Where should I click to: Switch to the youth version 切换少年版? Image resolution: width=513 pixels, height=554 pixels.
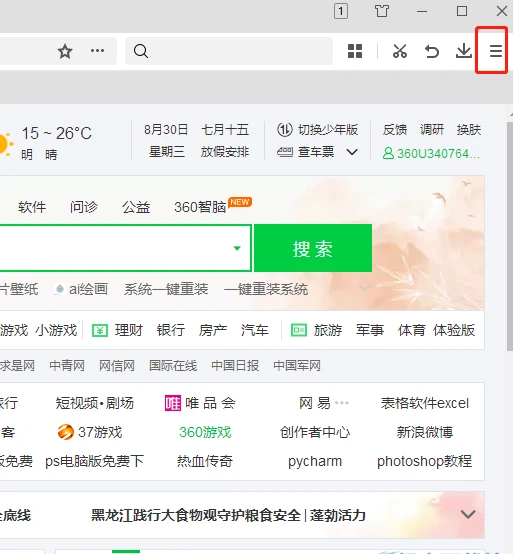tap(317, 130)
